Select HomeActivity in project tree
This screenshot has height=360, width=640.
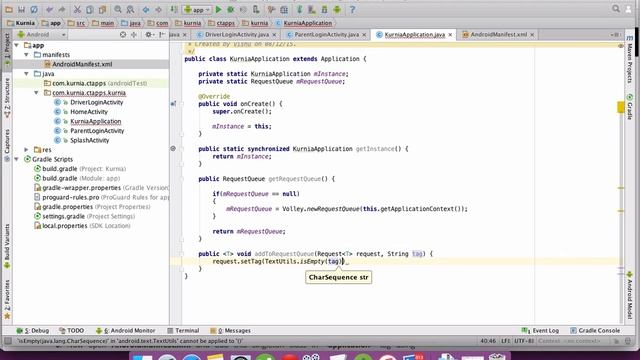click(x=89, y=112)
